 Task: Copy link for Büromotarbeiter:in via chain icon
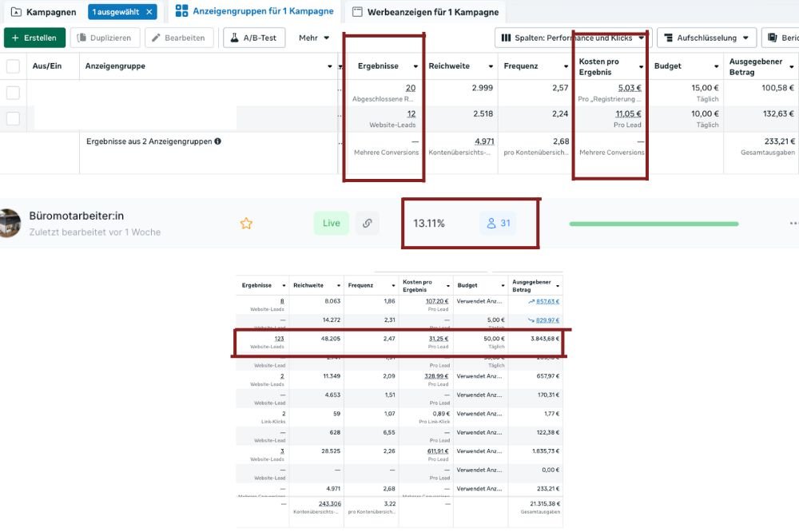367,224
